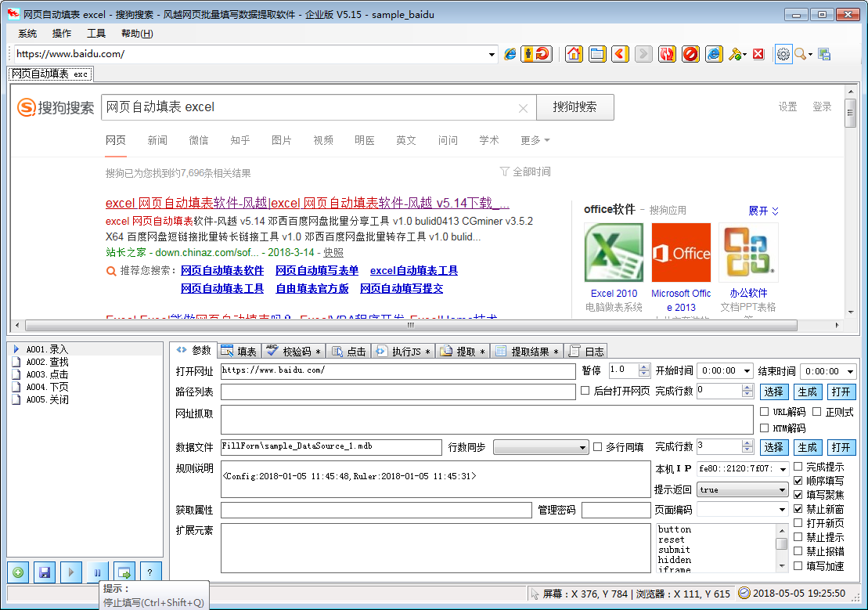Open the 行数同步 dropdown

click(583, 448)
